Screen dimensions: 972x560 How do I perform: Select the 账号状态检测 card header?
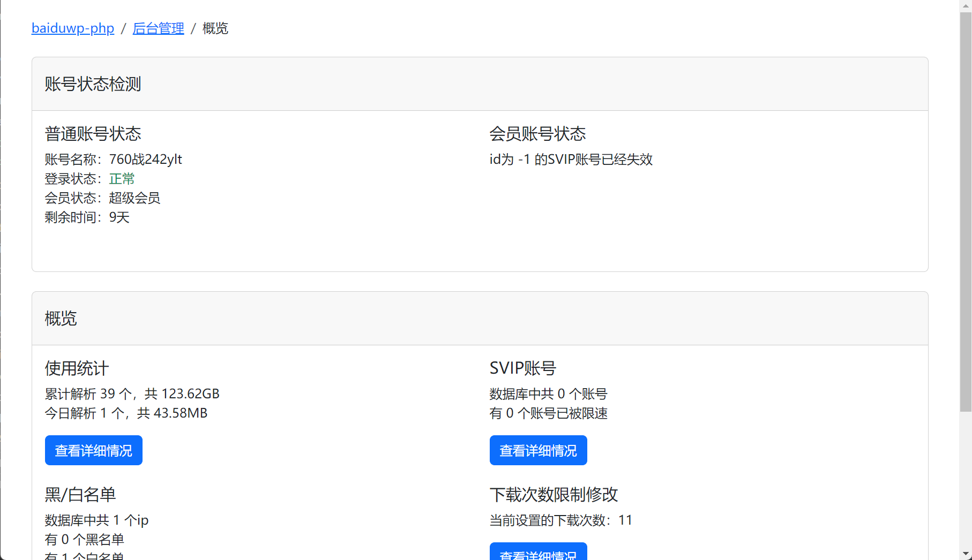(x=92, y=84)
